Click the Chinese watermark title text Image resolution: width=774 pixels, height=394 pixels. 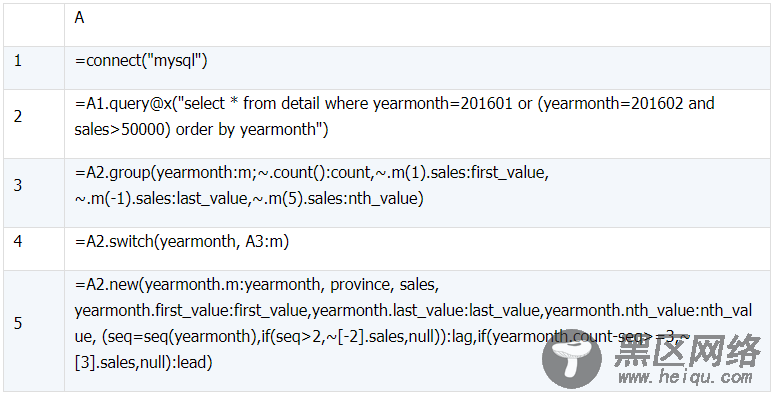coord(687,350)
